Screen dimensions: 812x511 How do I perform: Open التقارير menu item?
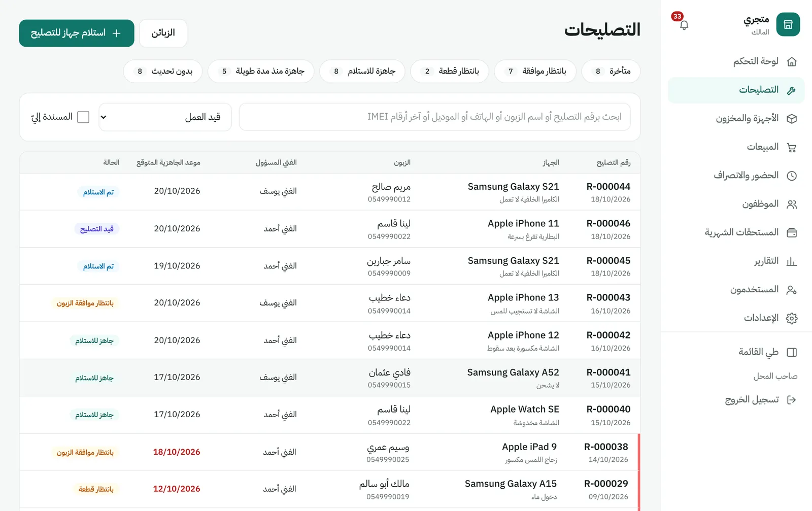click(736, 261)
